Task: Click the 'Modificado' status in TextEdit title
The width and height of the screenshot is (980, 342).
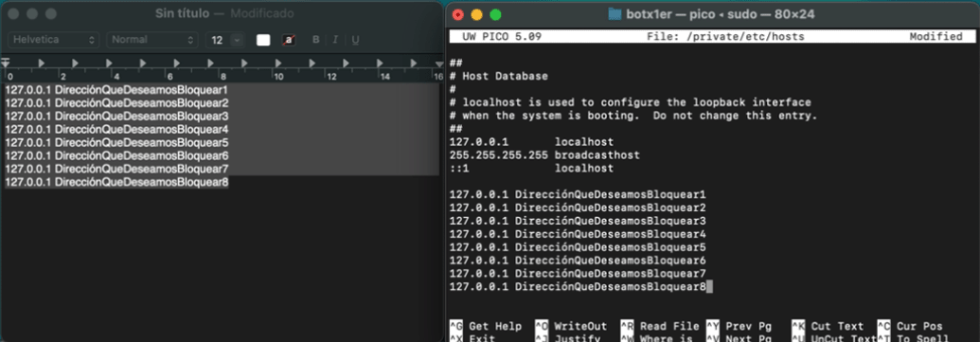Action: click(x=262, y=13)
